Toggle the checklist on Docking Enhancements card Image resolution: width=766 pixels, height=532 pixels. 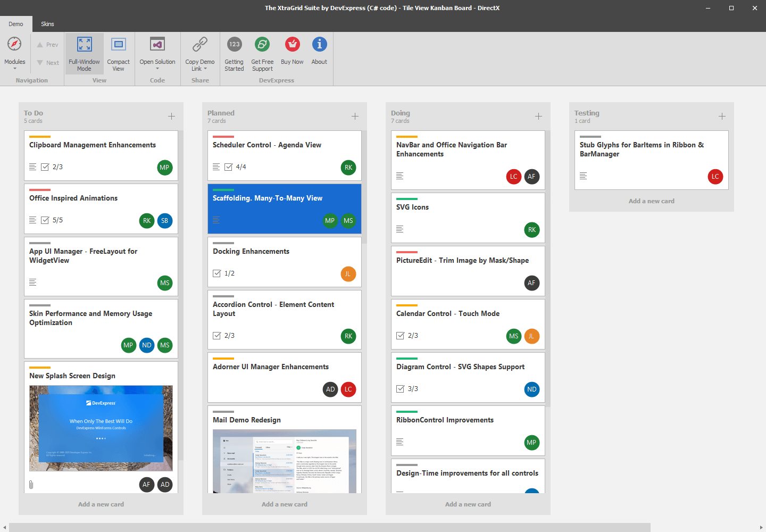click(216, 273)
